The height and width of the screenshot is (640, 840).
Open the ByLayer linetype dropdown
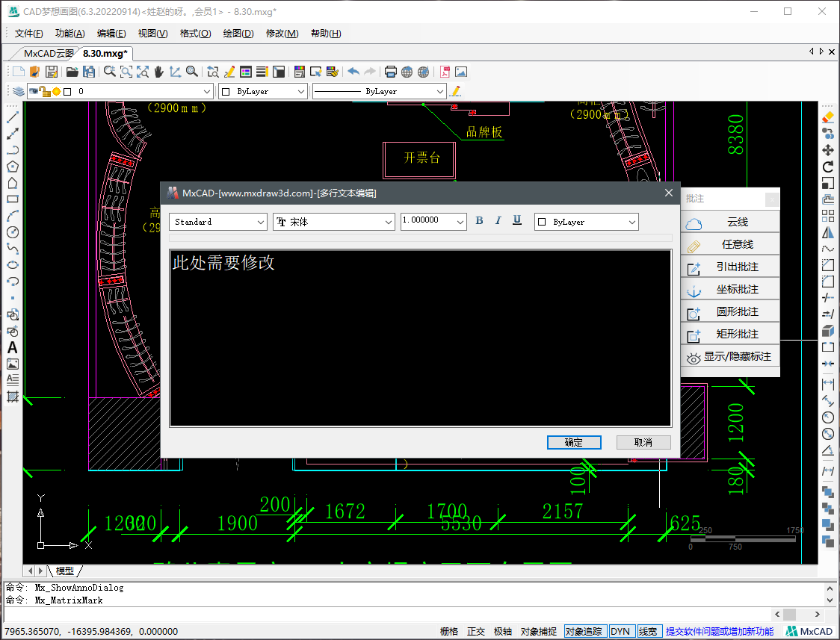tap(380, 92)
